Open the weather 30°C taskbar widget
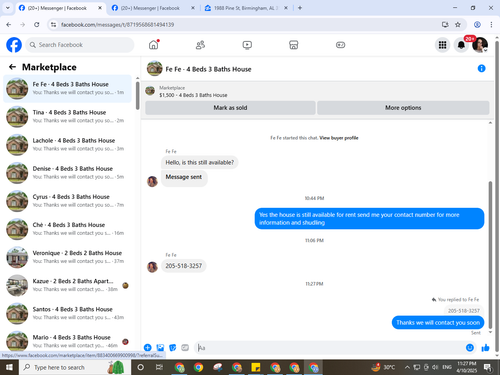Image resolution: width=500 pixels, height=375 pixels. coord(383,367)
